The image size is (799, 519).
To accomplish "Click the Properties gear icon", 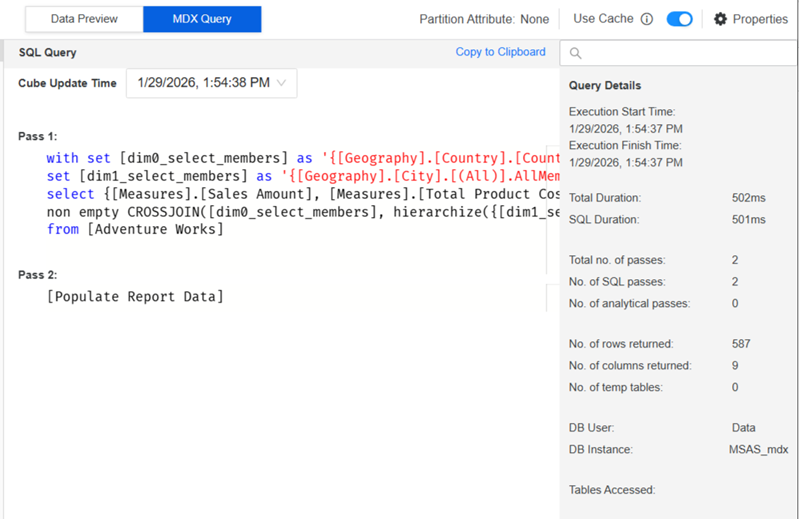I will [720, 19].
